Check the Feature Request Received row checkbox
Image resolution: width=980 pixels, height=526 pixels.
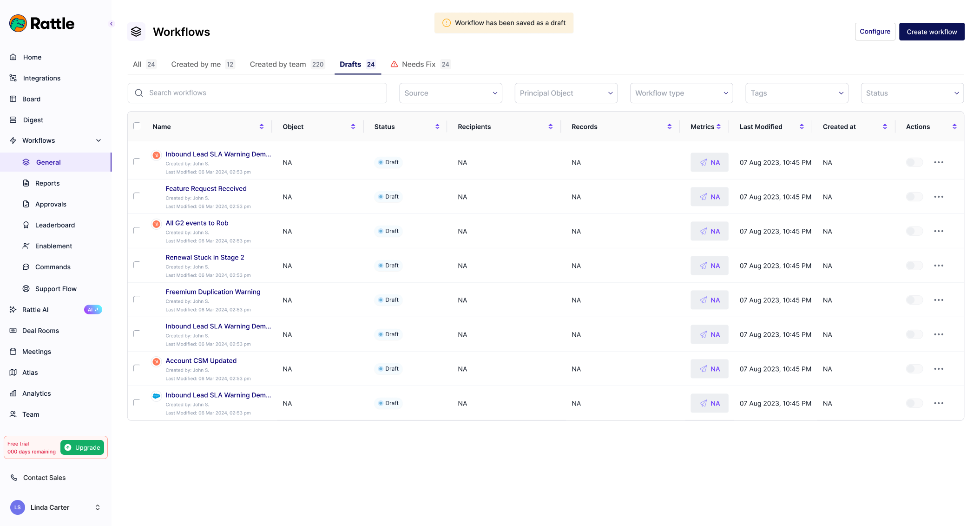pyautogui.click(x=137, y=196)
